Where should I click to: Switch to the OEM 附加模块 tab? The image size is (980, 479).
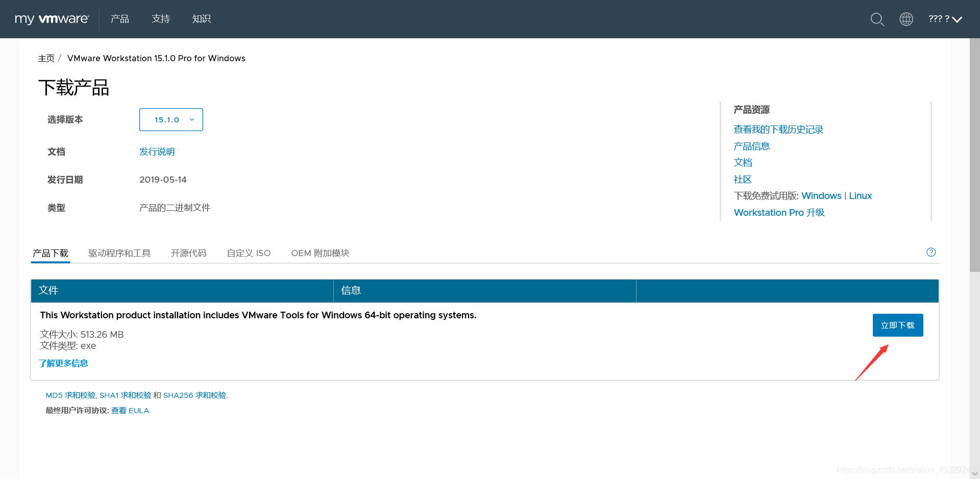tap(320, 253)
